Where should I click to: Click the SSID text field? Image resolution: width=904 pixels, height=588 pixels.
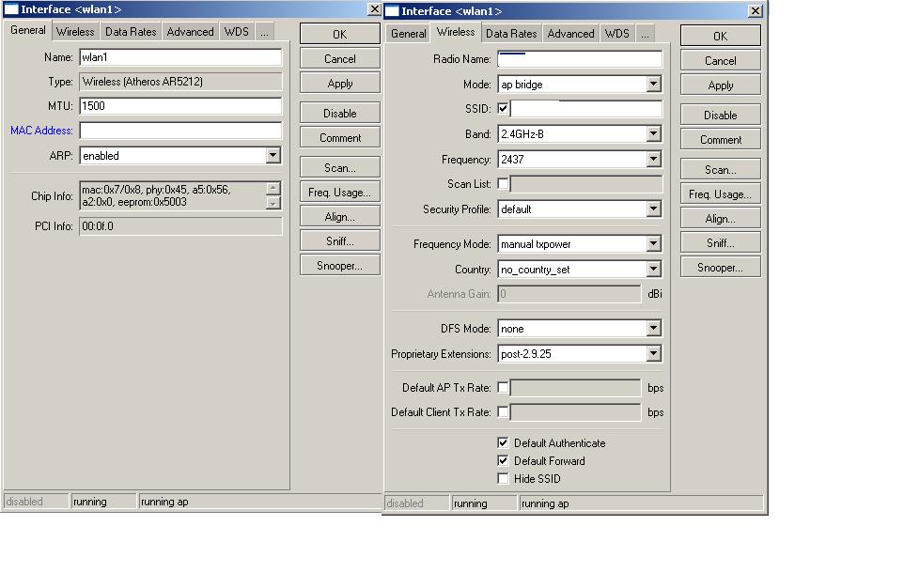tap(586, 108)
